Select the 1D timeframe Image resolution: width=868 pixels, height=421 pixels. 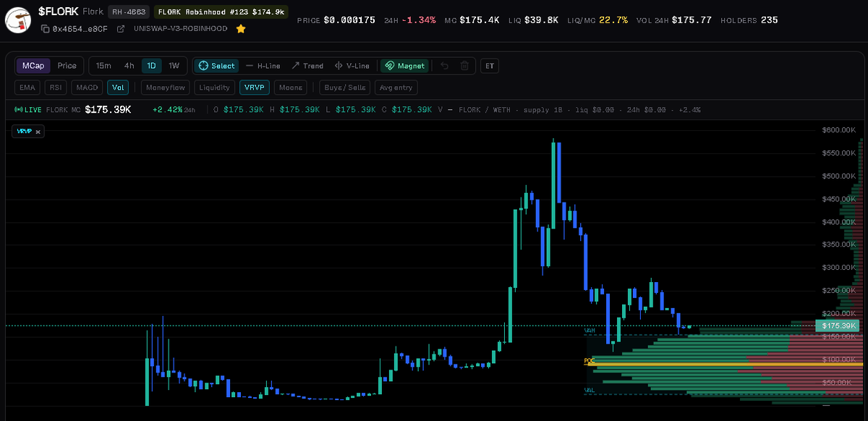click(152, 66)
